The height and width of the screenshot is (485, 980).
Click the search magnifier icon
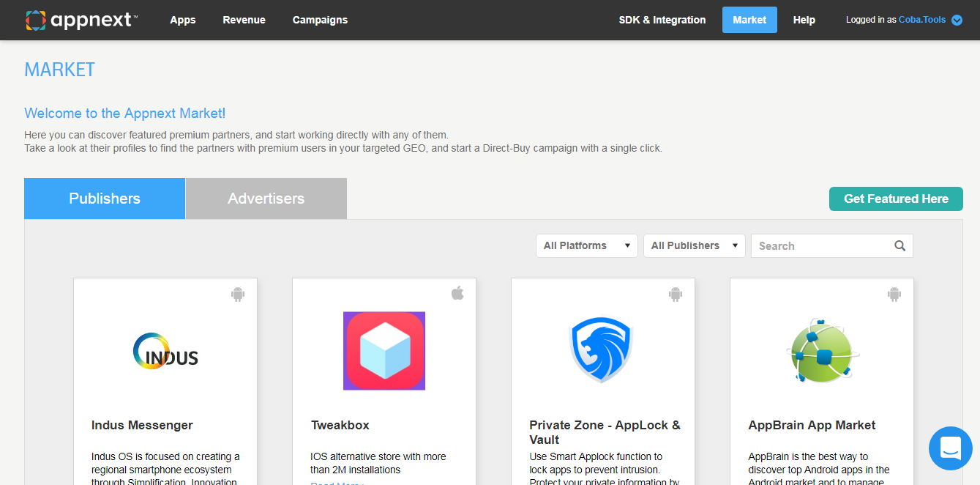pyautogui.click(x=899, y=246)
